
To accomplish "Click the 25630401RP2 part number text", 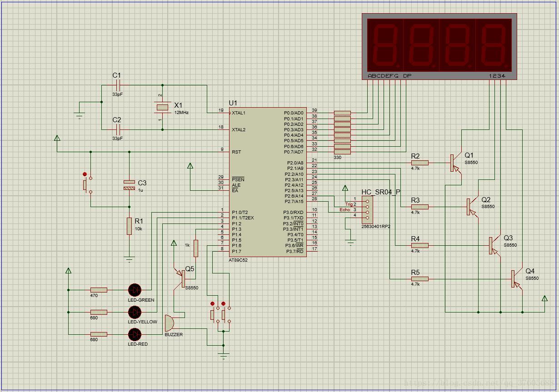I will point(376,226).
